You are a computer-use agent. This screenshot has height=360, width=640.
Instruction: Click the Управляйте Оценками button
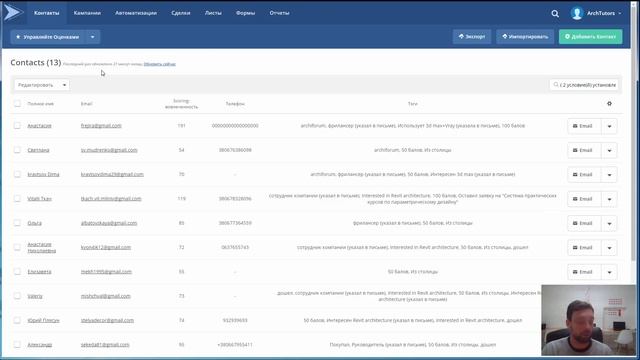(48, 37)
